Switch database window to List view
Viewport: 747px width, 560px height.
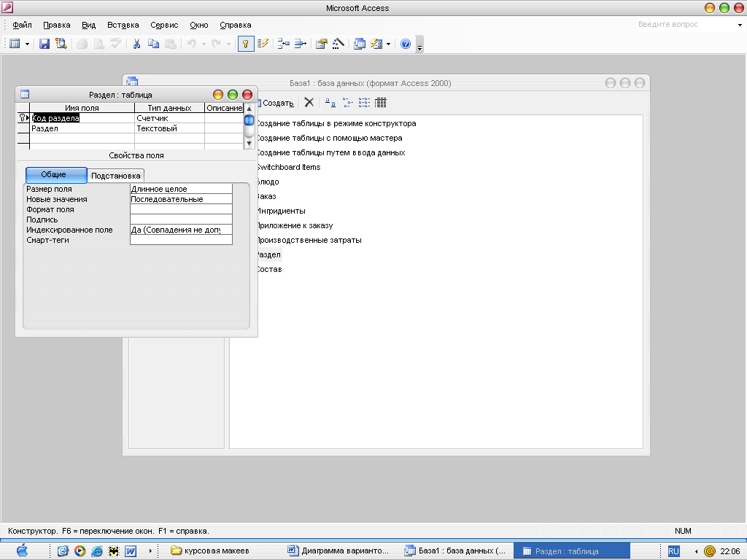[x=364, y=102]
